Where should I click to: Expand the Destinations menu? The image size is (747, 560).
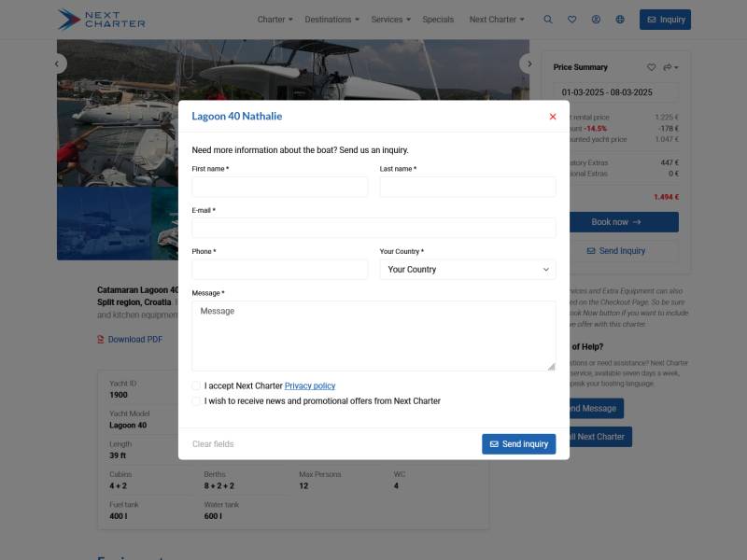pos(332,20)
